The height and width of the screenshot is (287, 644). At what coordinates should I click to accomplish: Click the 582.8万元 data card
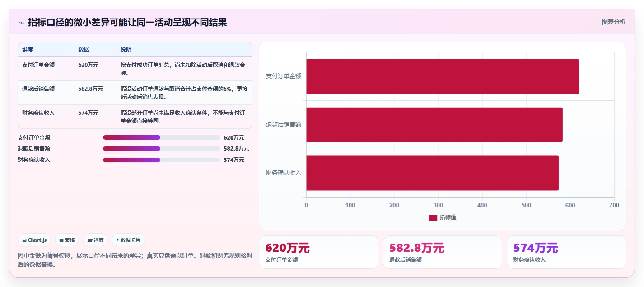442,252
